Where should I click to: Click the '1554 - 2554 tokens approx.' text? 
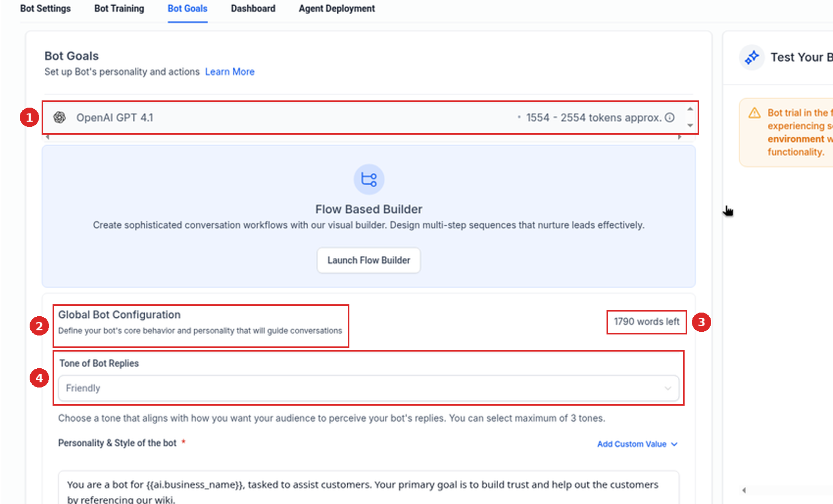tap(594, 118)
